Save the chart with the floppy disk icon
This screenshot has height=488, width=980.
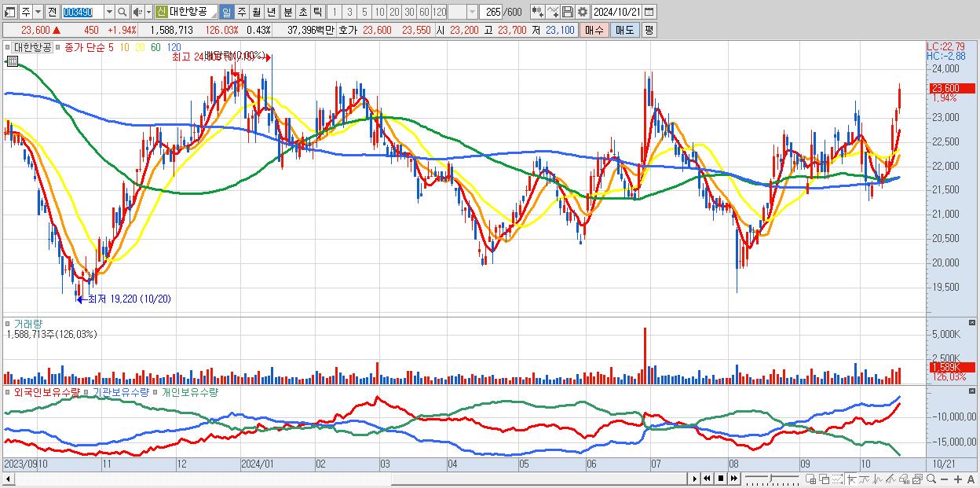pyautogui.click(x=568, y=12)
